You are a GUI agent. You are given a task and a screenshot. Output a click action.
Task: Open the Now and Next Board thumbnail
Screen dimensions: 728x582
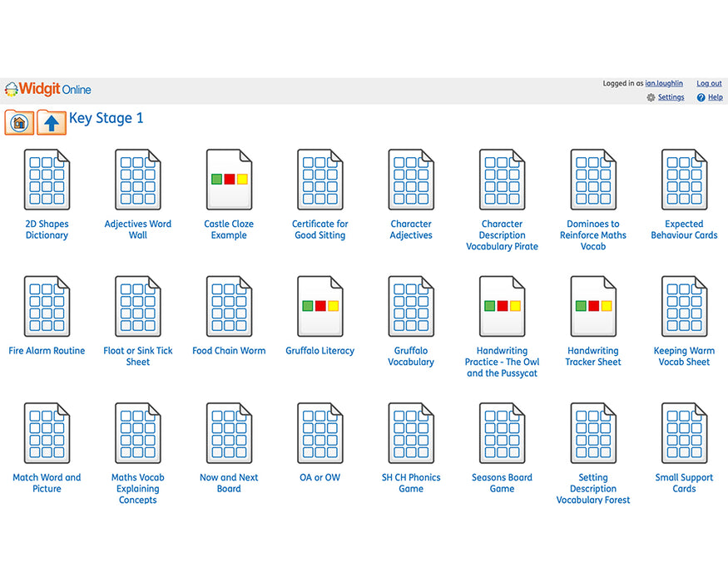point(229,433)
